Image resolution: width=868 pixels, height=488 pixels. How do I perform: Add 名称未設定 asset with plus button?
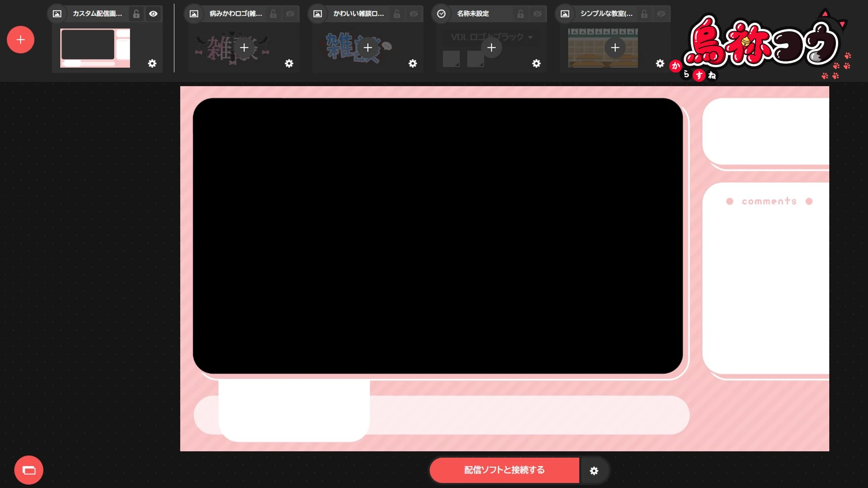click(x=491, y=47)
